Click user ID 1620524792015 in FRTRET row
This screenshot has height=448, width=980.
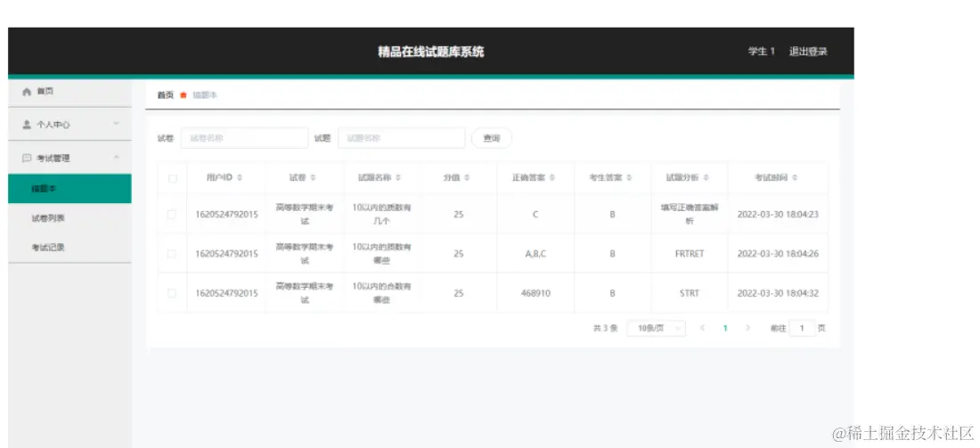[226, 254]
